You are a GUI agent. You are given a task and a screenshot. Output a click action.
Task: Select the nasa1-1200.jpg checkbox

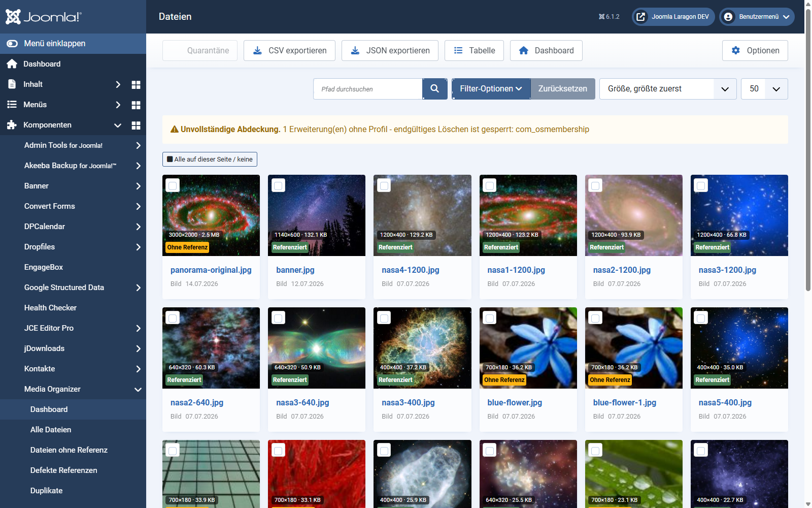pyautogui.click(x=490, y=185)
